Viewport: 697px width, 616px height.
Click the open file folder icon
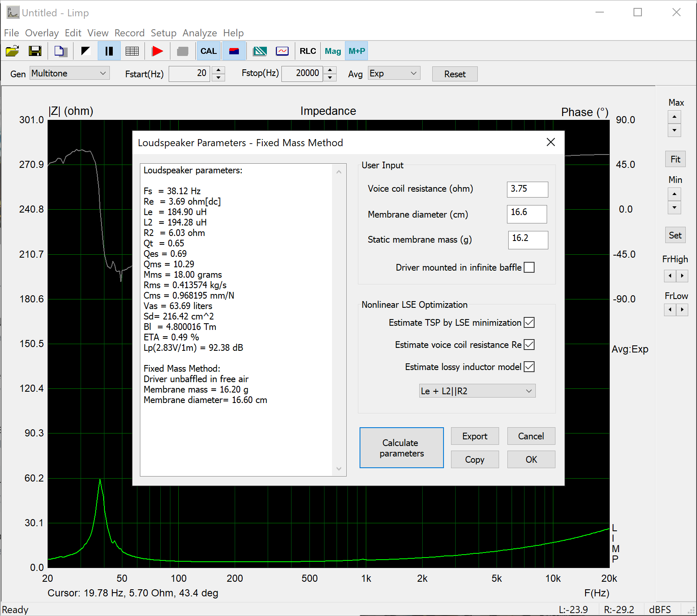coord(12,51)
